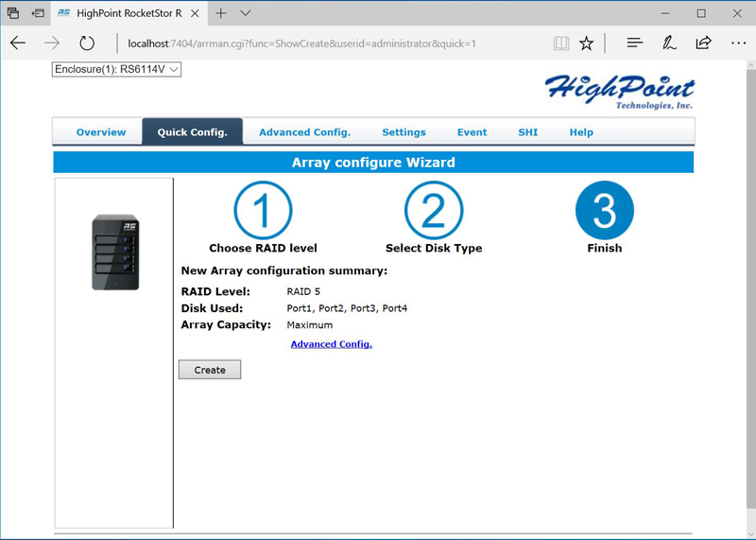Click the Make a Web Note pen icon
756x540 pixels.
pos(669,43)
